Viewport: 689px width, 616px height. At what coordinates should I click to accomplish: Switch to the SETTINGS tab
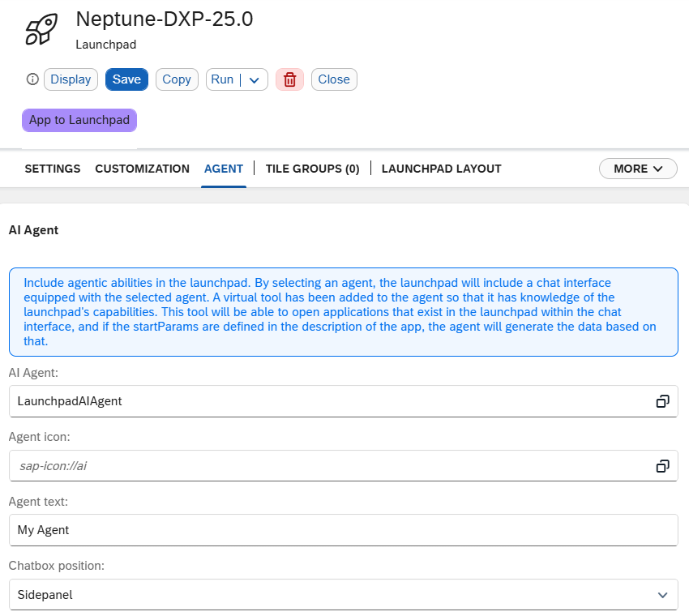53,169
